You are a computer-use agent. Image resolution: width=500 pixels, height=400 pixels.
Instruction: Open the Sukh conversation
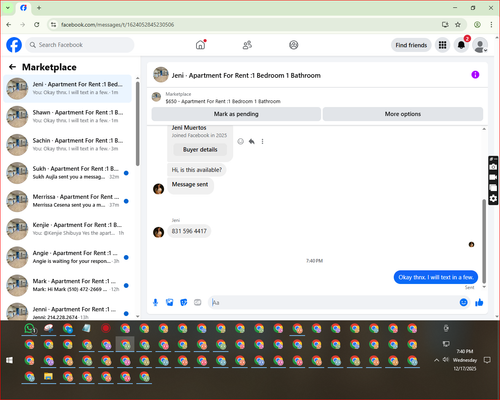coord(68,173)
